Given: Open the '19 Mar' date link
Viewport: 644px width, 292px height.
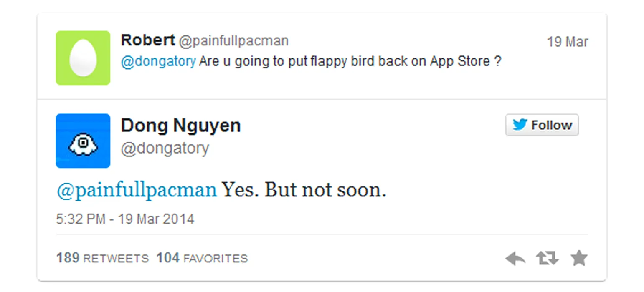Looking at the screenshot, I should point(568,42).
